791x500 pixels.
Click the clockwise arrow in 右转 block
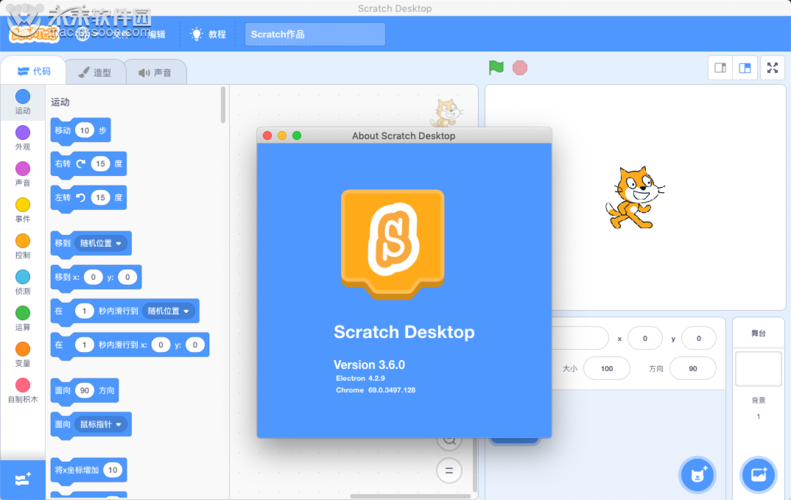(81, 163)
